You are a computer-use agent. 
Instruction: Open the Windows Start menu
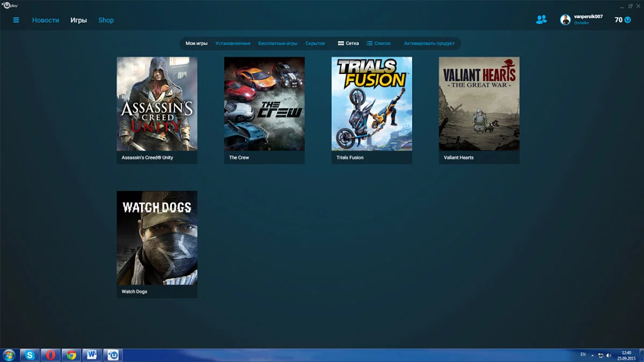[9, 355]
